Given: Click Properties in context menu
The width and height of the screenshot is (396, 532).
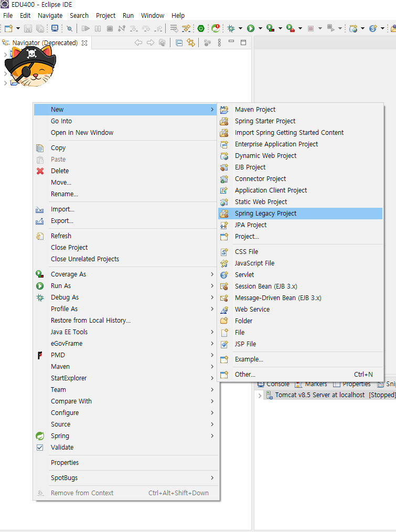Looking at the screenshot, I should click(x=125, y=463).
